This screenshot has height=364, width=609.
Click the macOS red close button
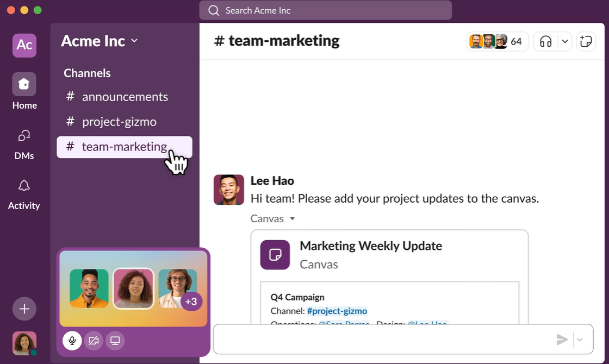pyautogui.click(x=11, y=10)
